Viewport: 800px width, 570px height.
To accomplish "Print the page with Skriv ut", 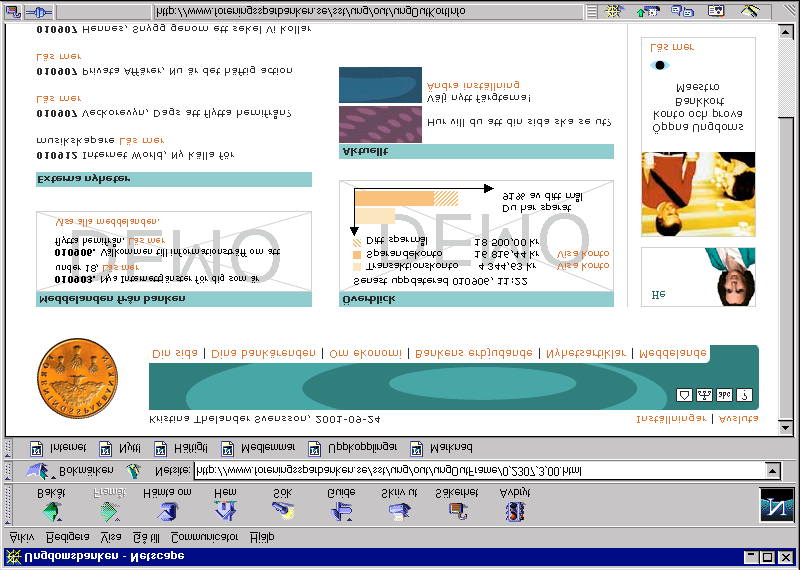I will point(399,504).
